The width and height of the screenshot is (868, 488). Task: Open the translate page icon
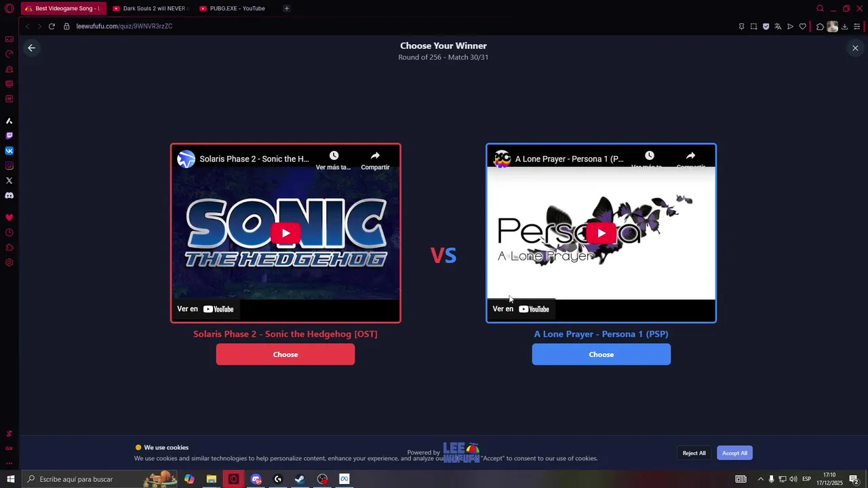pyautogui.click(x=778, y=26)
